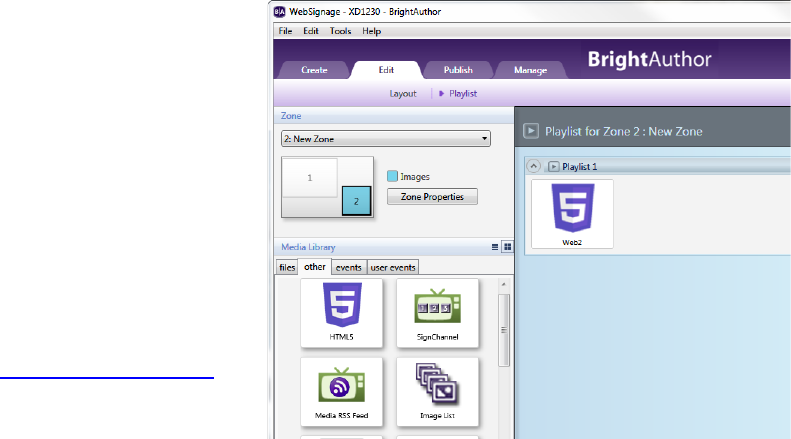Click the Playlist 1 play icon

click(553, 167)
